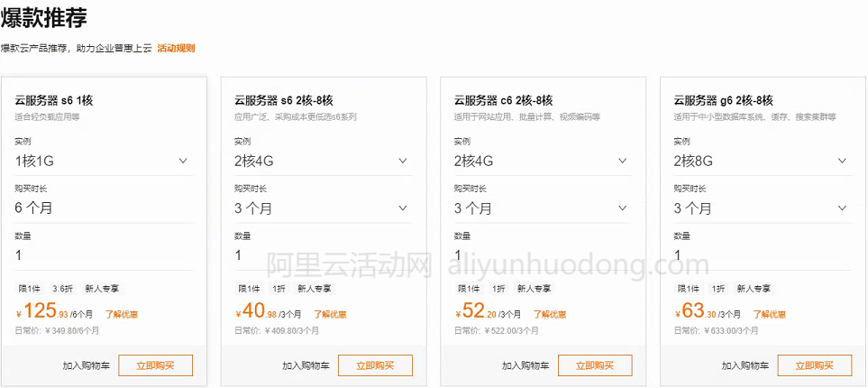The image size is (868, 388).
Task: Click the ¥125.93 price
Action: click(42, 311)
